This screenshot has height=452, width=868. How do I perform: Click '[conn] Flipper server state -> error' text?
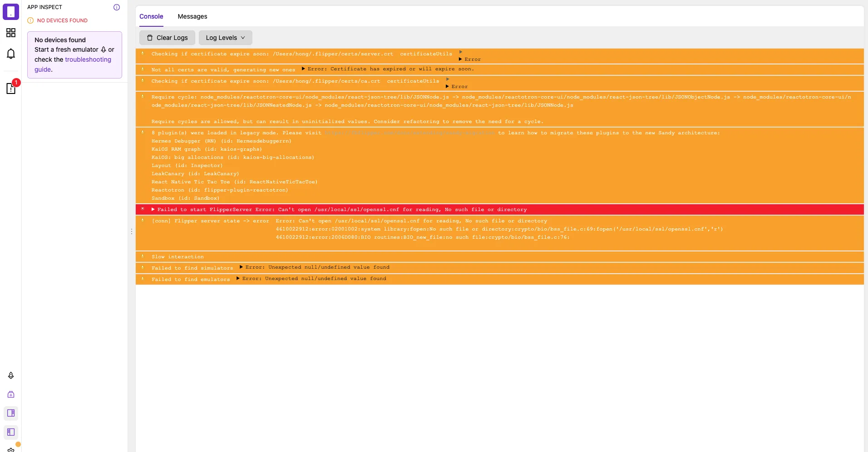pos(210,221)
